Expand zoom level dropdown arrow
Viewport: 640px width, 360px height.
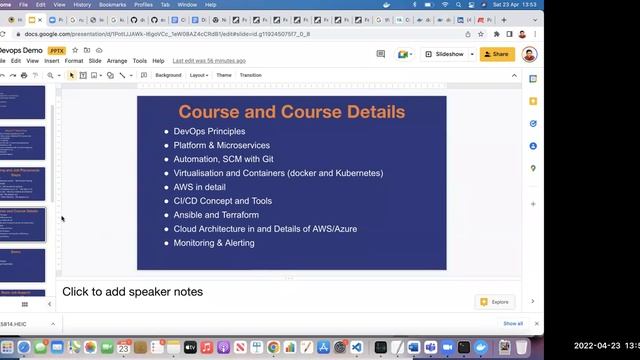[59, 76]
